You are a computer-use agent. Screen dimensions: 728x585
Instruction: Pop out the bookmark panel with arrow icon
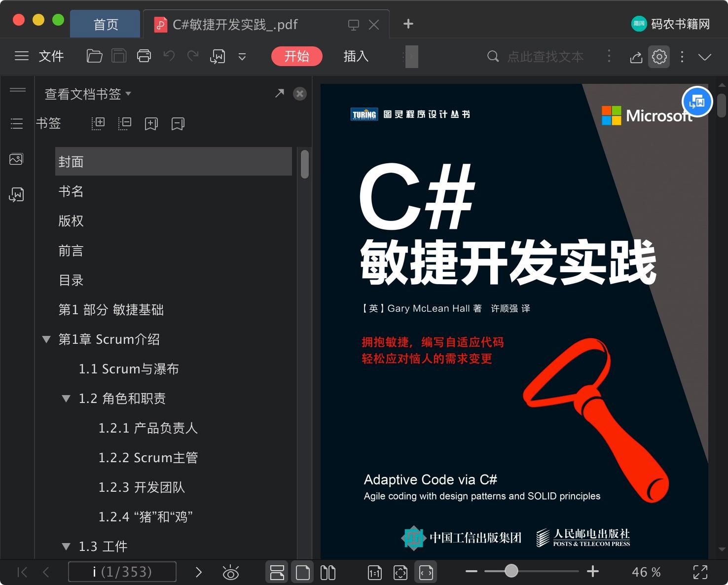click(x=280, y=93)
